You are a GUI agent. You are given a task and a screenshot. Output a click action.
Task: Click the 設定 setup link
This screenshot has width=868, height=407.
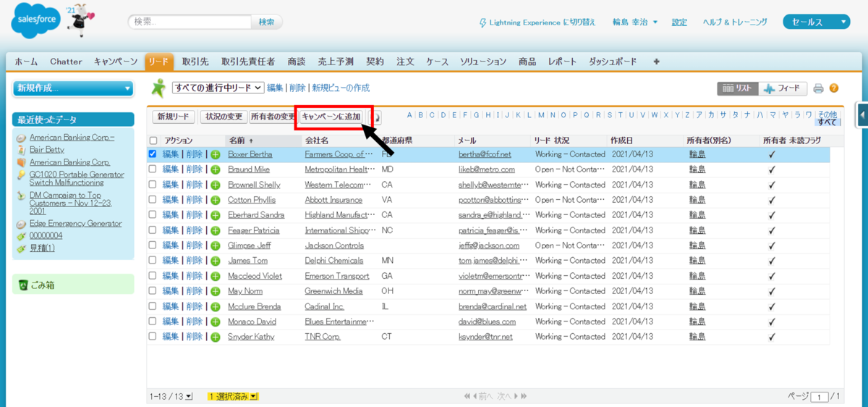click(x=679, y=22)
